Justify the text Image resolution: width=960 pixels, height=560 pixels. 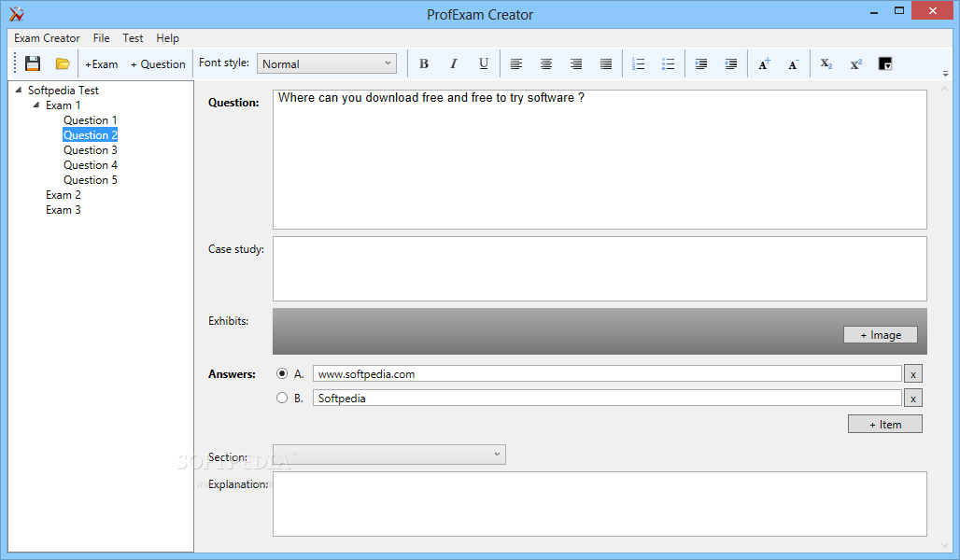606,63
